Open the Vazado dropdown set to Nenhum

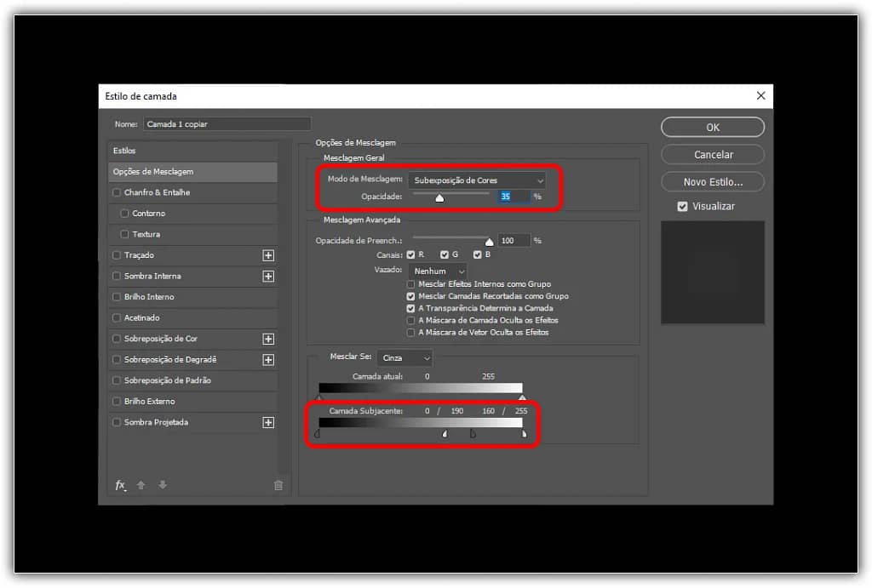coord(438,271)
